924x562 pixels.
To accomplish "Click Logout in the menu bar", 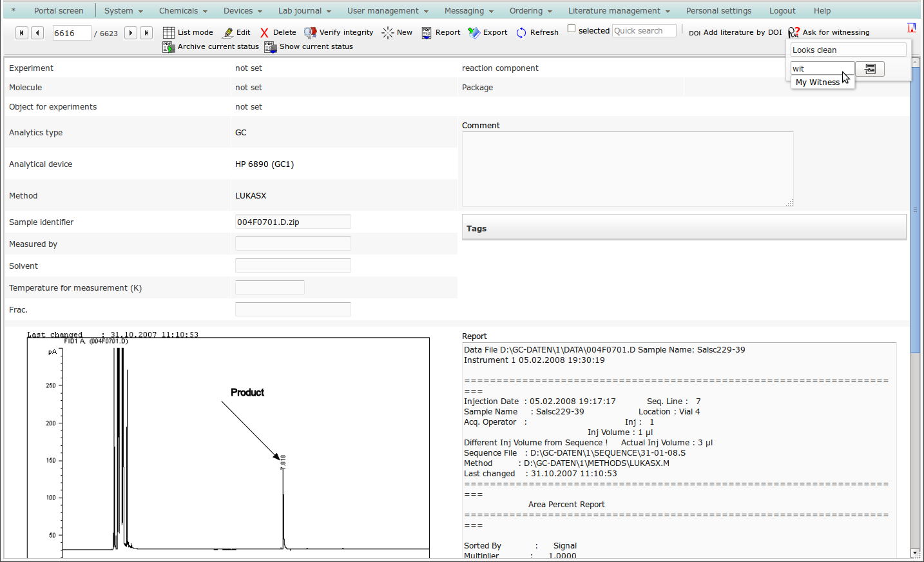I will coord(782,11).
